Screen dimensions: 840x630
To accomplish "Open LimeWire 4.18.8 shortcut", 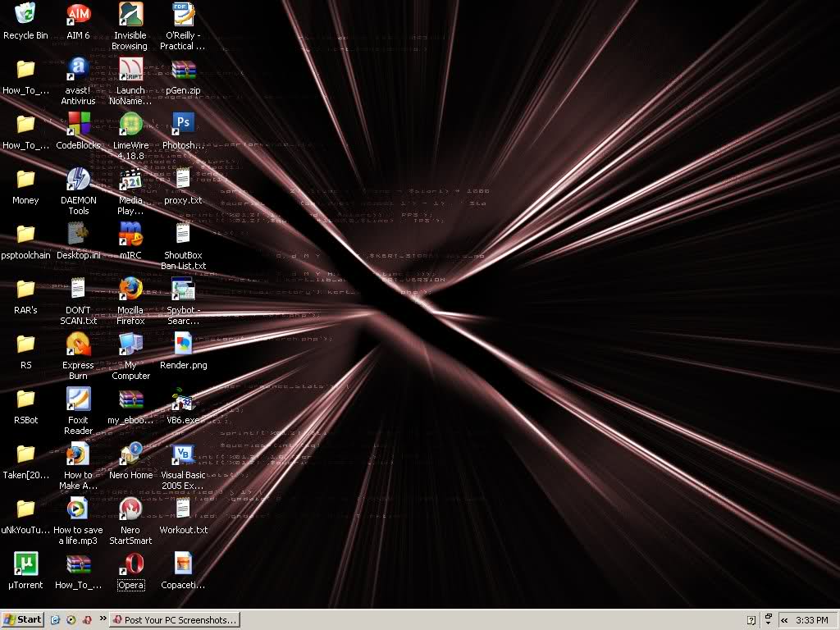I will click(x=130, y=124).
